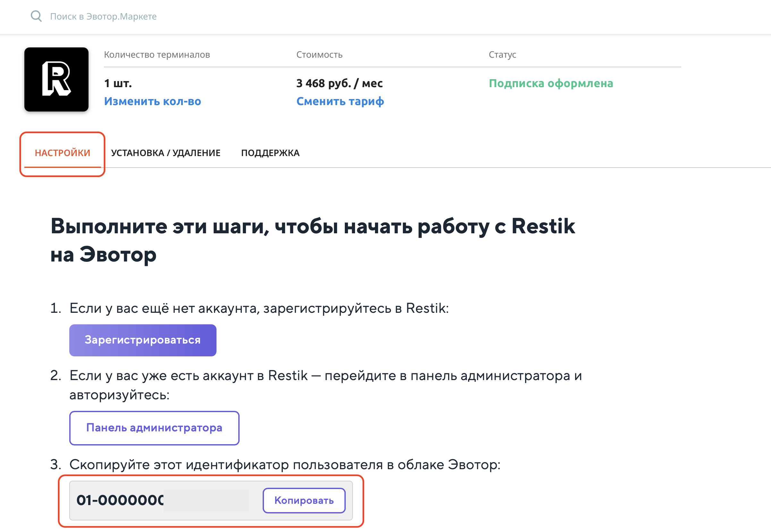
Task: Click the Количество терминалов column header
Action: click(x=157, y=54)
